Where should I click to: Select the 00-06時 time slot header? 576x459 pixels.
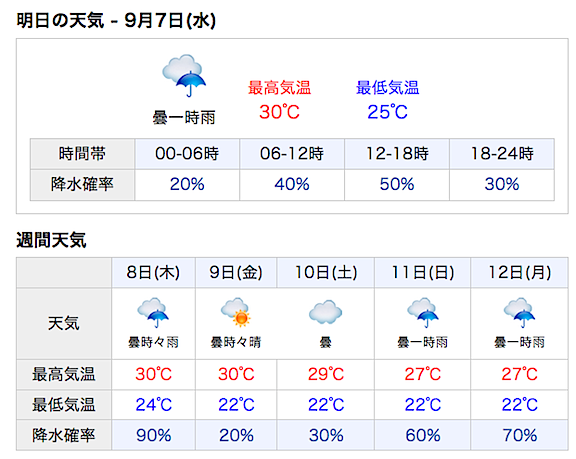pos(187,153)
